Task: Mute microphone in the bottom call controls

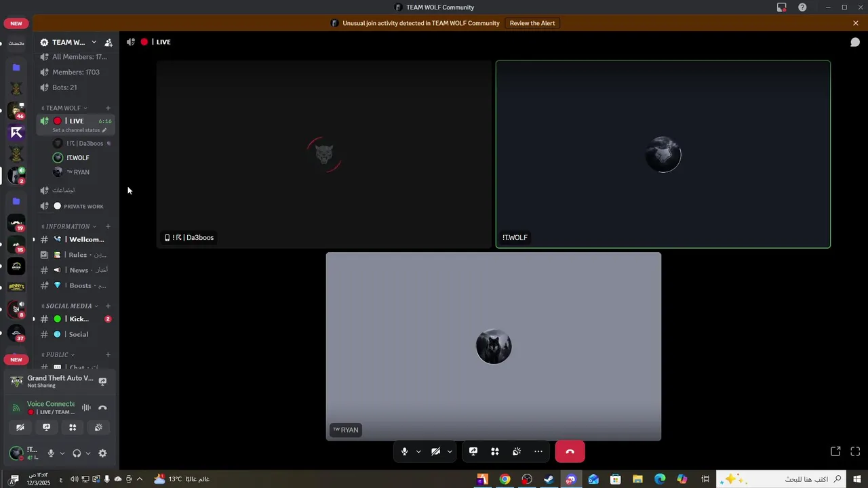Action: tap(404, 451)
